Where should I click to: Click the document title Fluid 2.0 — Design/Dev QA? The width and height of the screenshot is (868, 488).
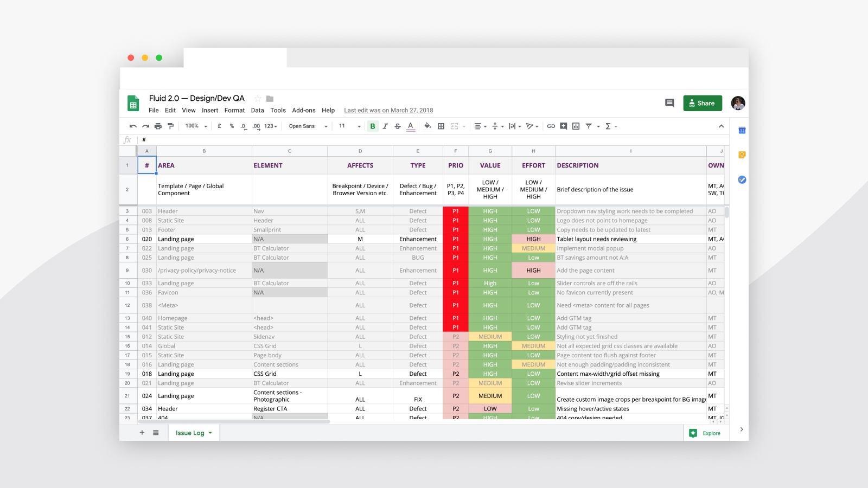[x=197, y=98]
